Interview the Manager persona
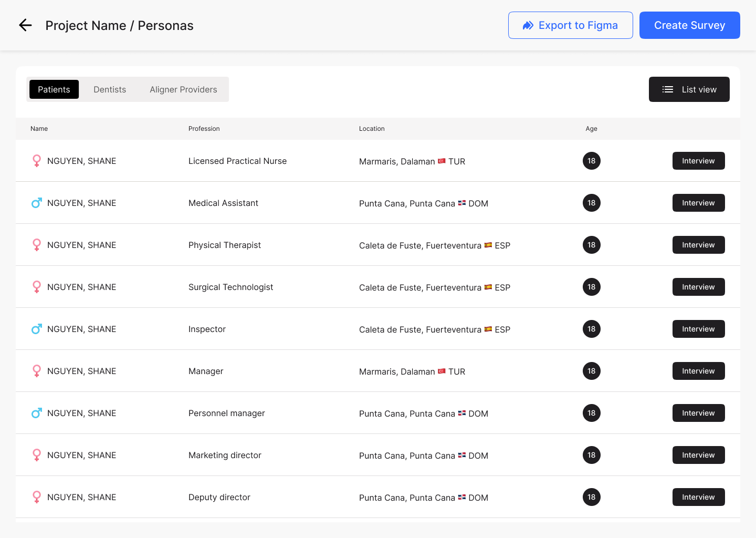The height and width of the screenshot is (538, 756). point(699,371)
